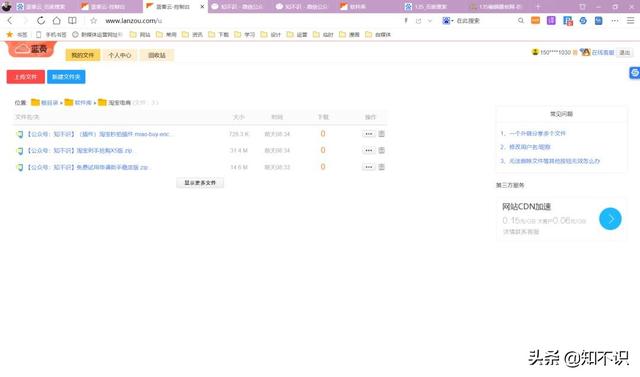
Task: Open the browser hamburger menu
Action: pyautogui.click(x=631, y=20)
